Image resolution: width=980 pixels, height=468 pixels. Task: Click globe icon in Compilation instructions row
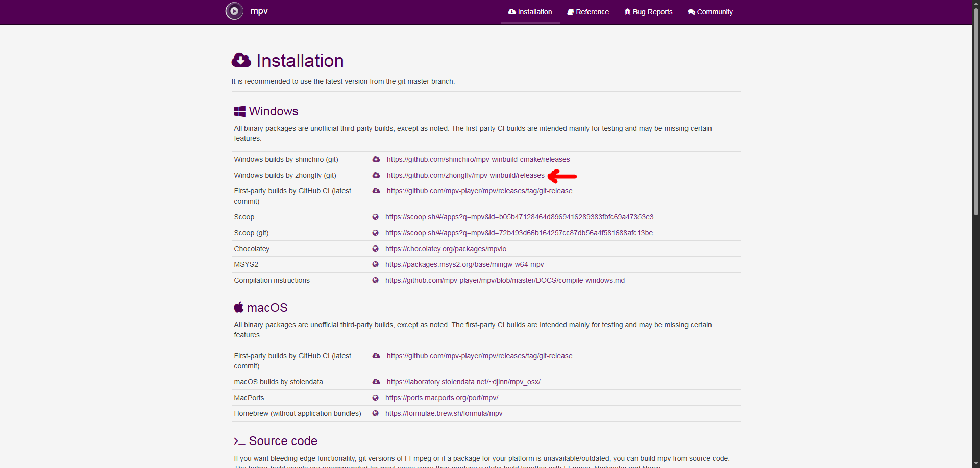pos(375,280)
